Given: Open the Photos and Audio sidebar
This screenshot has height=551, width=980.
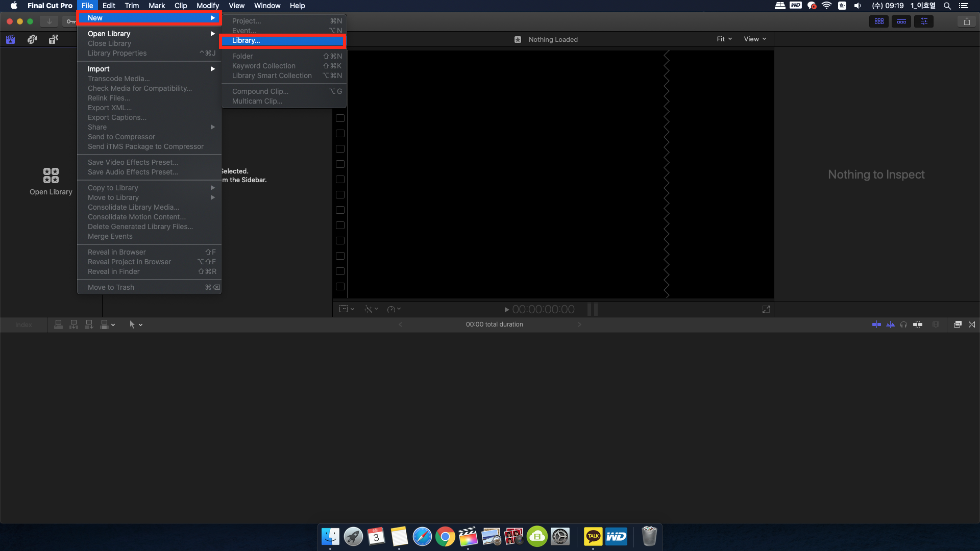Looking at the screenshot, I should pyautogui.click(x=32, y=39).
